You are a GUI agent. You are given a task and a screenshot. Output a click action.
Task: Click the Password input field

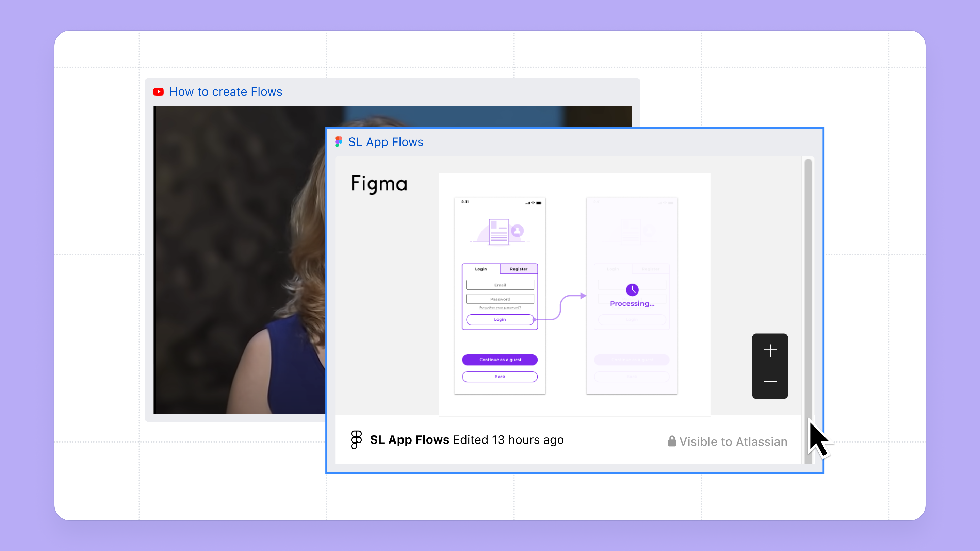click(x=500, y=299)
